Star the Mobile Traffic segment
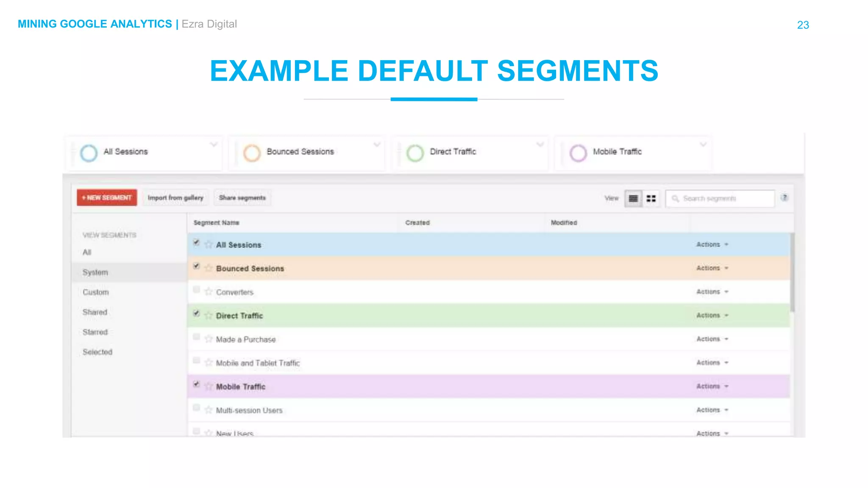This screenshot has width=868, height=488. (208, 386)
